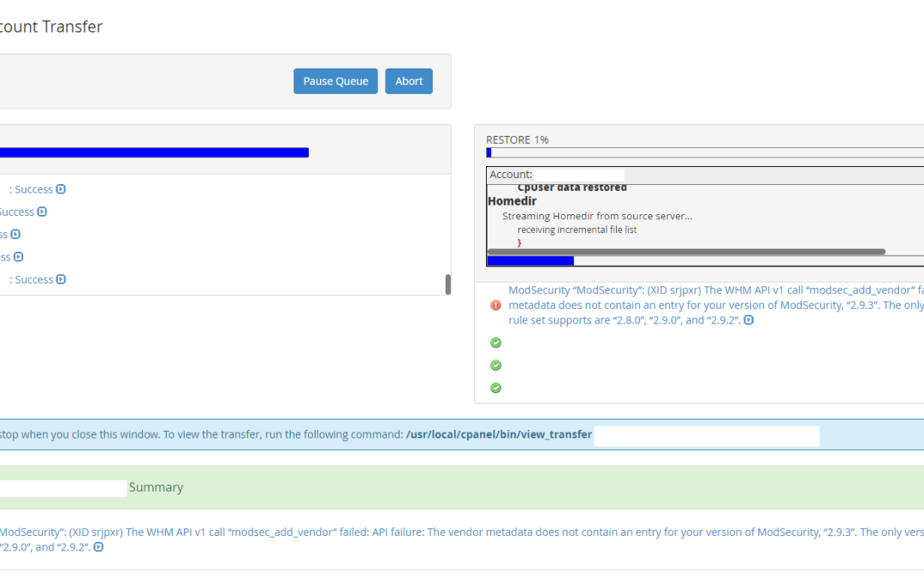Screen dimensions: 924x578
Task: Click the Account name field in restore box
Action: click(x=578, y=175)
